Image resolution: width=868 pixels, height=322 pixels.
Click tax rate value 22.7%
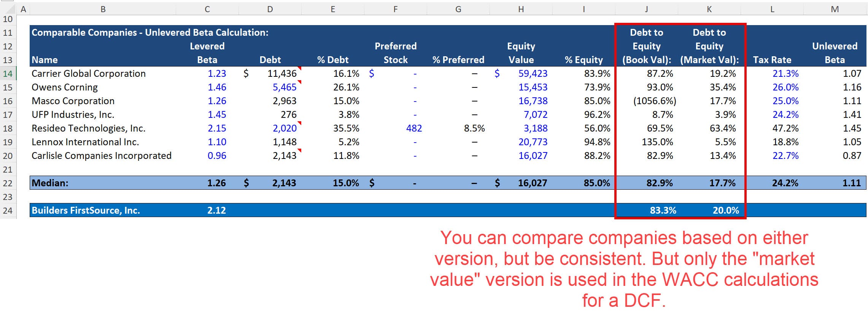(785, 155)
